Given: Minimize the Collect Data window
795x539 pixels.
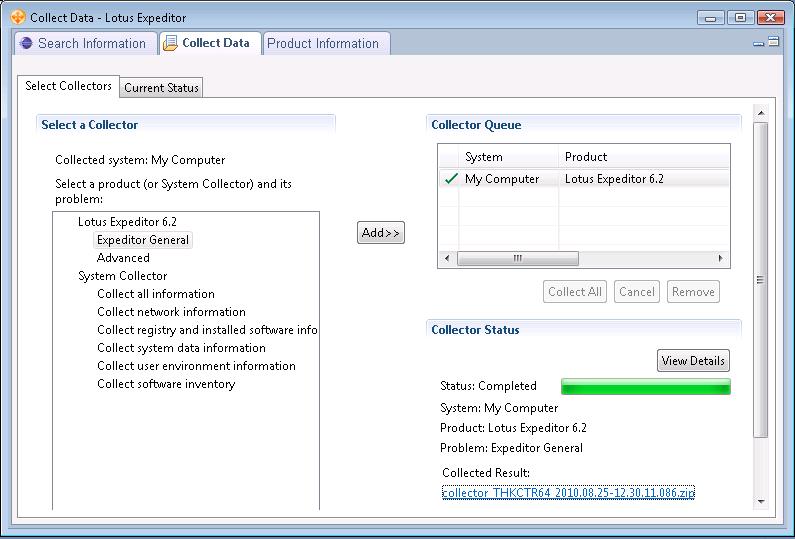Looking at the screenshot, I should pyautogui.click(x=710, y=18).
